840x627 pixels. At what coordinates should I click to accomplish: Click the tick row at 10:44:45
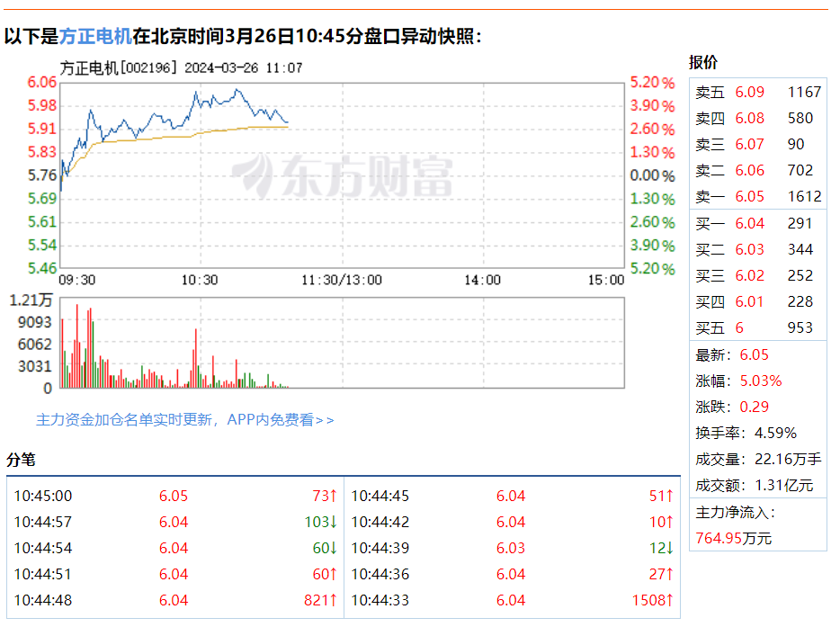[512, 497]
